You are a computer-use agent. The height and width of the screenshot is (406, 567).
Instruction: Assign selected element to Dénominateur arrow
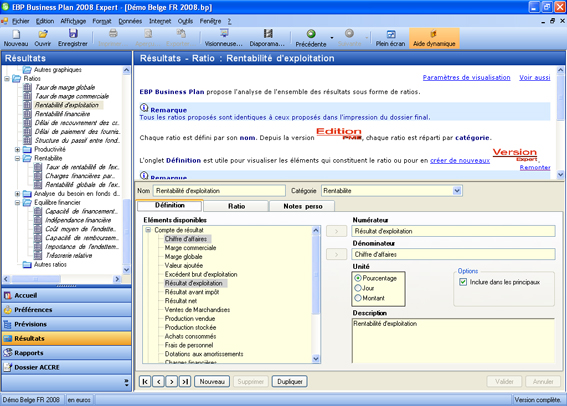tap(336, 255)
